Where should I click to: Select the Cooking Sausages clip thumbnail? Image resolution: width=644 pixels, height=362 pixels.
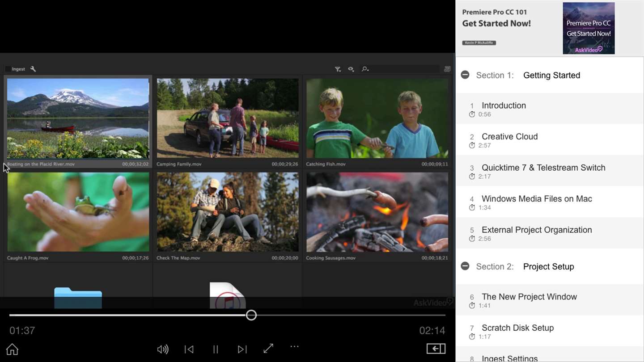377,212
